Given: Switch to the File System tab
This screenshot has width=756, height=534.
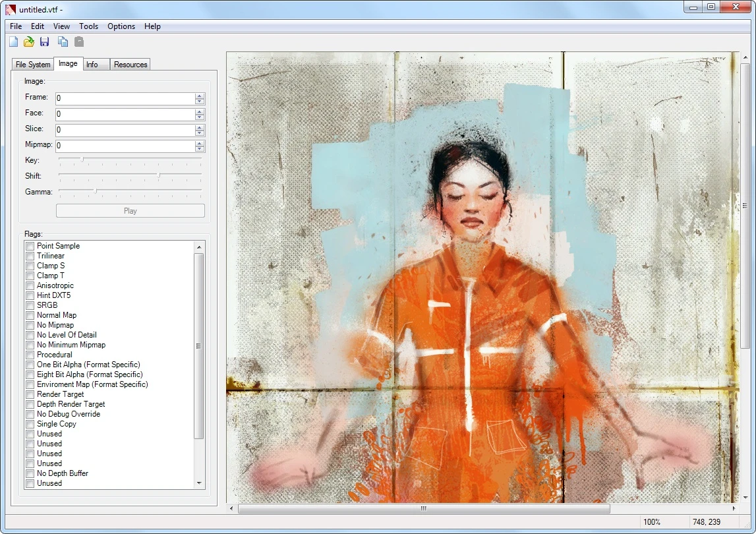Looking at the screenshot, I should tap(33, 64).
